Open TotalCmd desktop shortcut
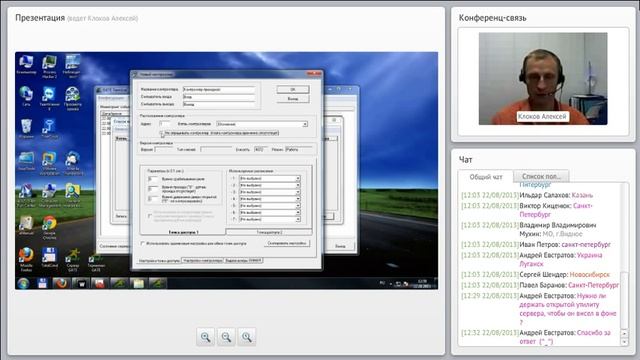This screenshot has width=640, height=360. [x=49, y=258]
